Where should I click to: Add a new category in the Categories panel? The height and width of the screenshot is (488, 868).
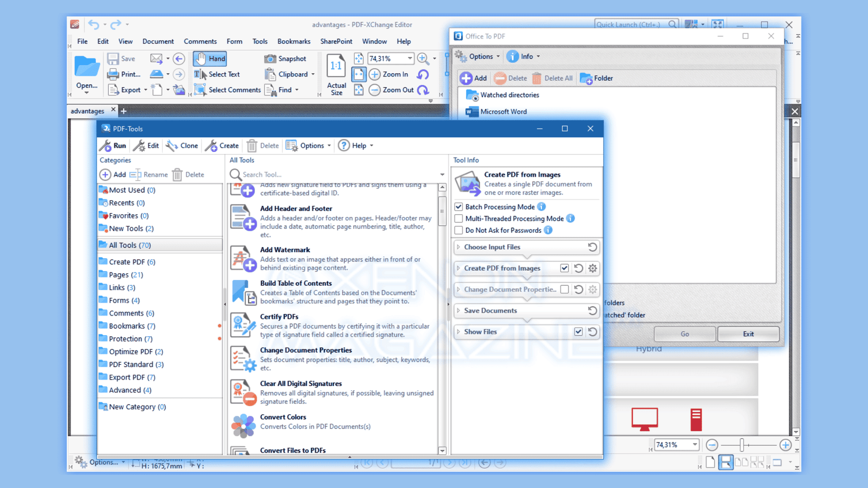tap(113, 175)
